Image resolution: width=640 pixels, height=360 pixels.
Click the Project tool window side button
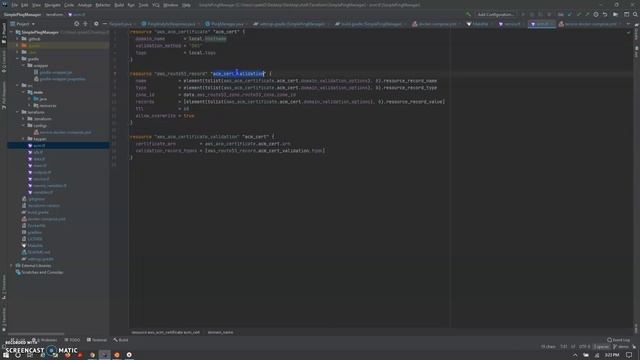(x=4, y=33)
